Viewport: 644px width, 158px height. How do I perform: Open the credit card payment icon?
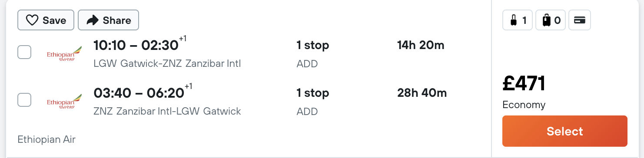tap(580, 20)
